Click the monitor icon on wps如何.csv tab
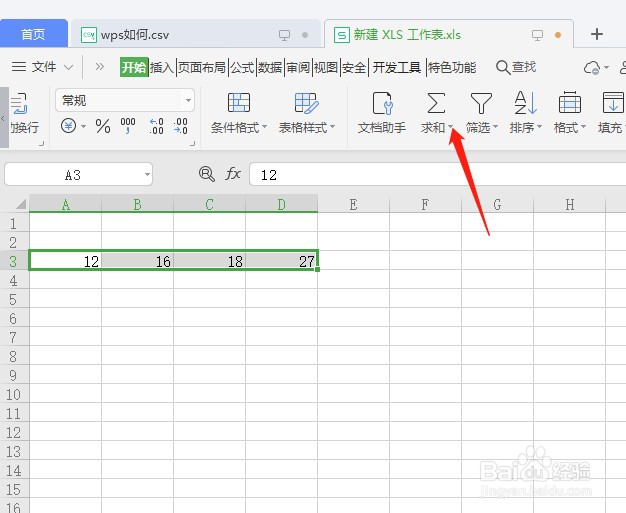The width and height of the screenshot is (626, 513). tap(284, 35)
